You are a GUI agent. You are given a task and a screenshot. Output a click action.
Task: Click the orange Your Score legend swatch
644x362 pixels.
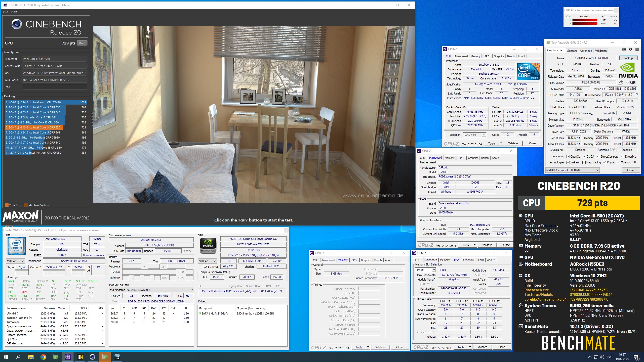(7, 205)
